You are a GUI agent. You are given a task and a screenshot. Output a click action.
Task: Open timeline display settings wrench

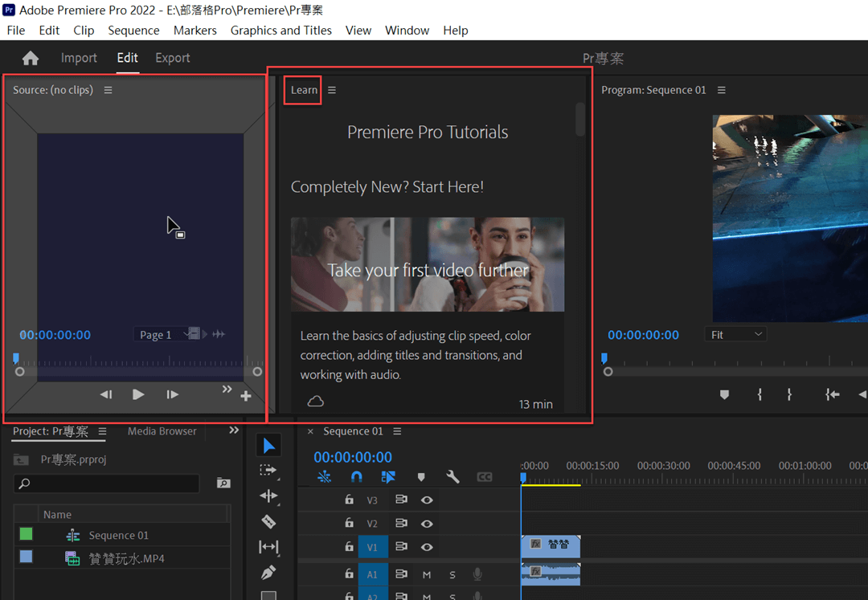tap(452, 476)
